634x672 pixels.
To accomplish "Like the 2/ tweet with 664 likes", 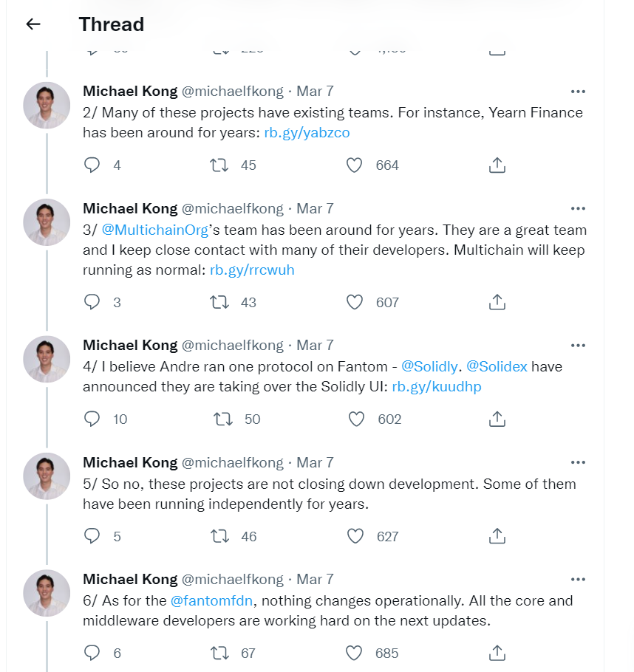I will pos(355,165).
